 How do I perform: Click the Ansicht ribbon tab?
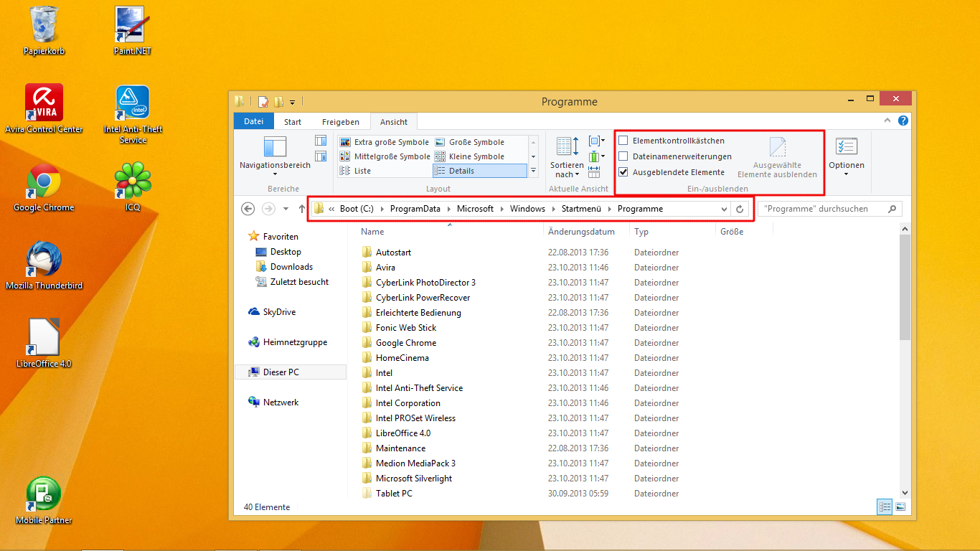point(394,122)
